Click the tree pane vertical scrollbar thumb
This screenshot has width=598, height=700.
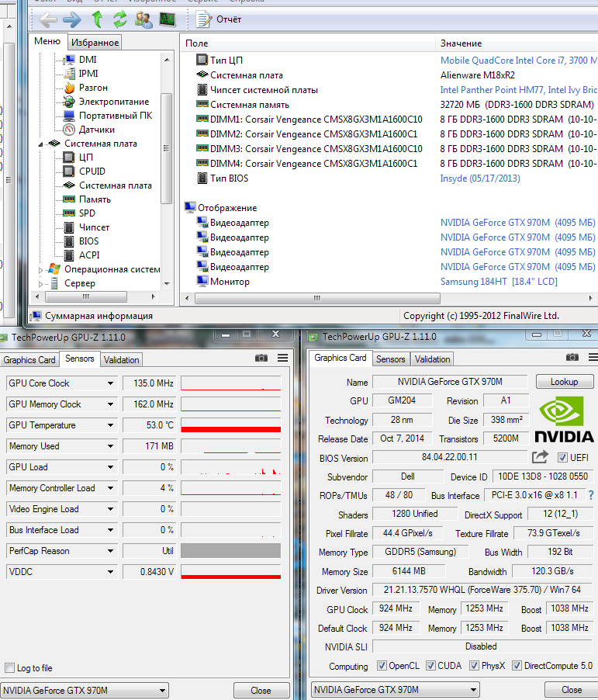(167, 148)
